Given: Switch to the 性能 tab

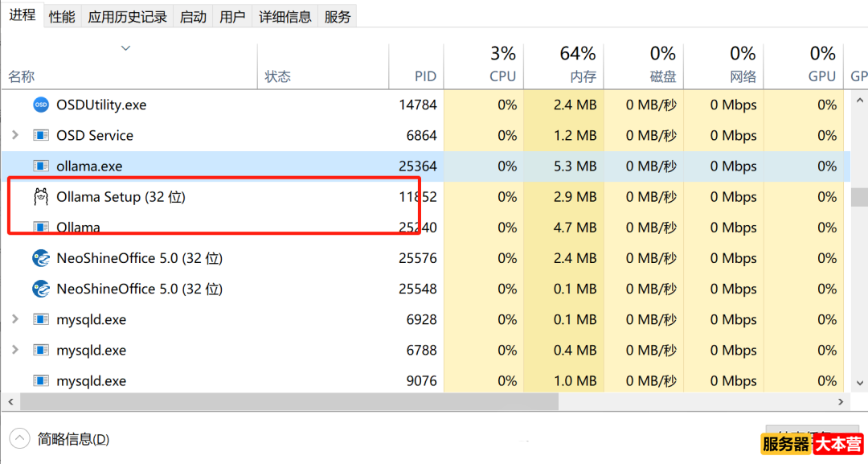Looking at the screenshot, I should pyautogui.click(x=62, y=17).
